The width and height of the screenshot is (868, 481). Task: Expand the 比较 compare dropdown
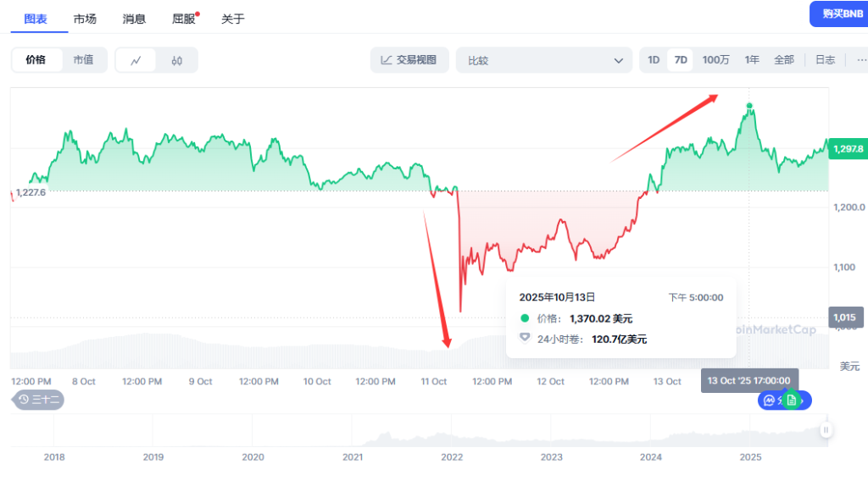click(x=543, y=60)
